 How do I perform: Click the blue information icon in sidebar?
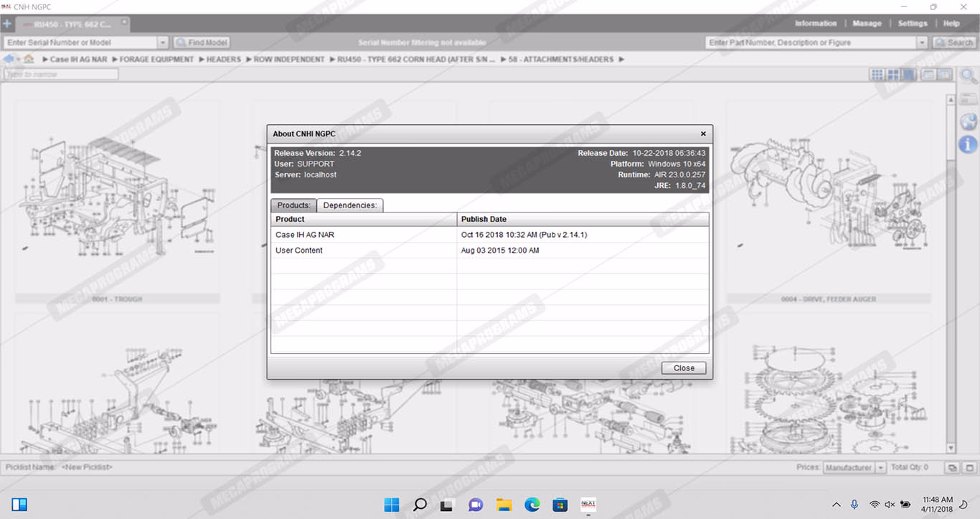point(968,144)
